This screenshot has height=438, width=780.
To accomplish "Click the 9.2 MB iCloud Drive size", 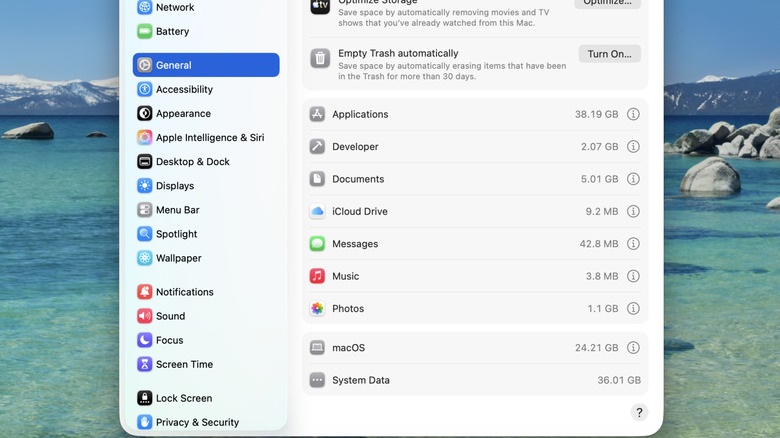I will pyautogui.click(x=602, y=211).
